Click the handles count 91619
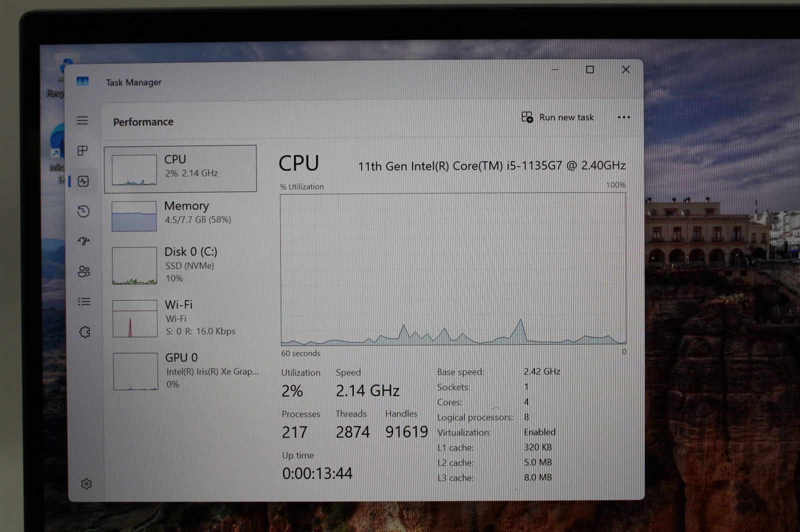This screenshot has width=800, height=532. 407,431
